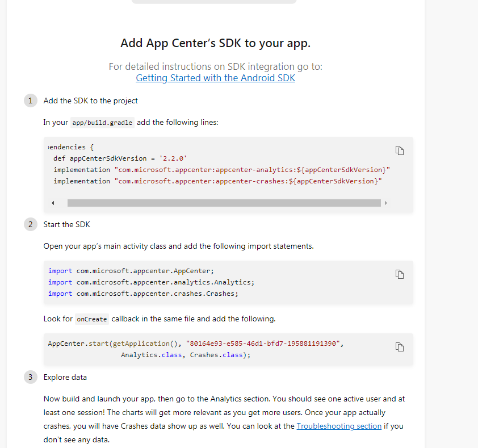Copy the import statements code block
Viewport: 478px width, 448px height.
click(x=399, y=274)
